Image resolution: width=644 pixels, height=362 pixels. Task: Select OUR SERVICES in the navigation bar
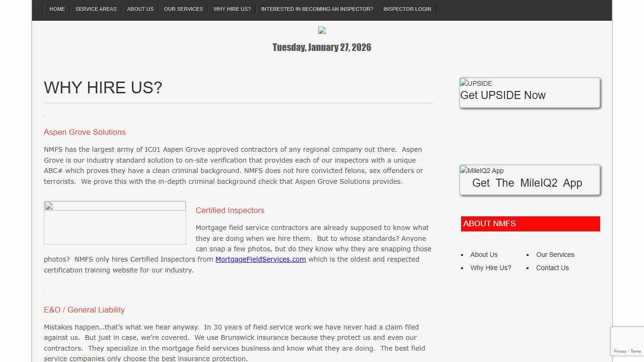[183, 8]
